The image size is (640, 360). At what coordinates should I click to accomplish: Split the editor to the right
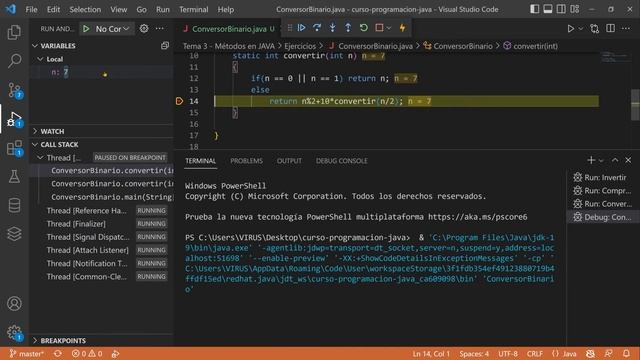[x=611, y=29]
